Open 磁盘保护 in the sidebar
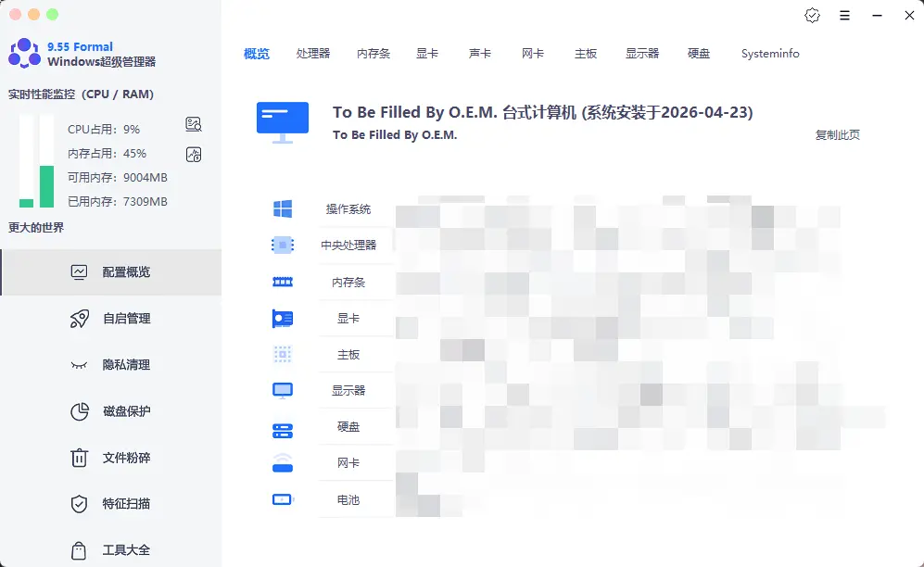The height and width of the screenshot is (567, 924). point(111,411)
